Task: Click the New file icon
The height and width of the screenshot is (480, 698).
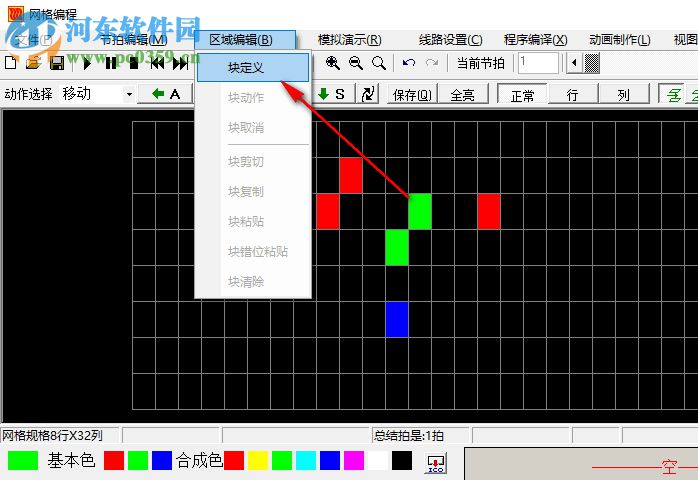Action: [x=11, y=63]
